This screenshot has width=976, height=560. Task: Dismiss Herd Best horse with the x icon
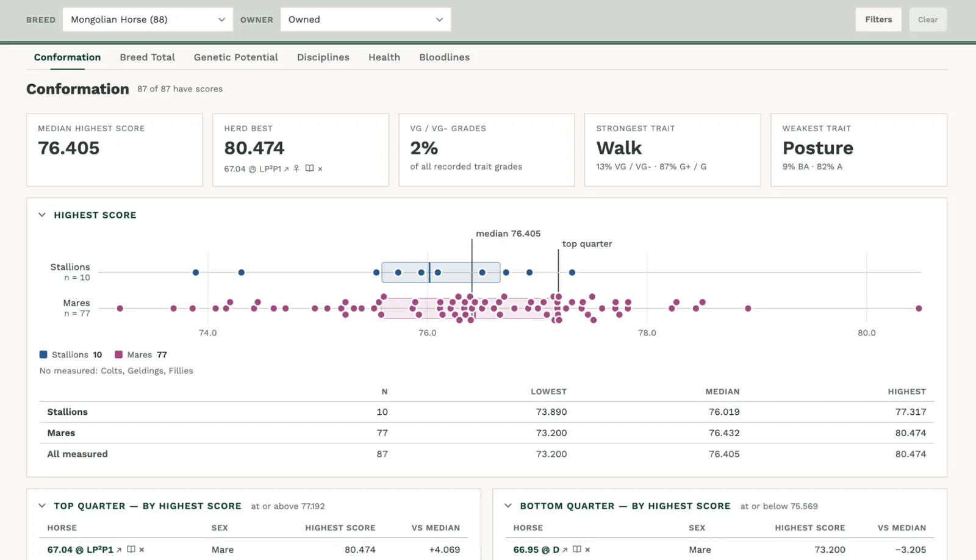tap(320, 169)
